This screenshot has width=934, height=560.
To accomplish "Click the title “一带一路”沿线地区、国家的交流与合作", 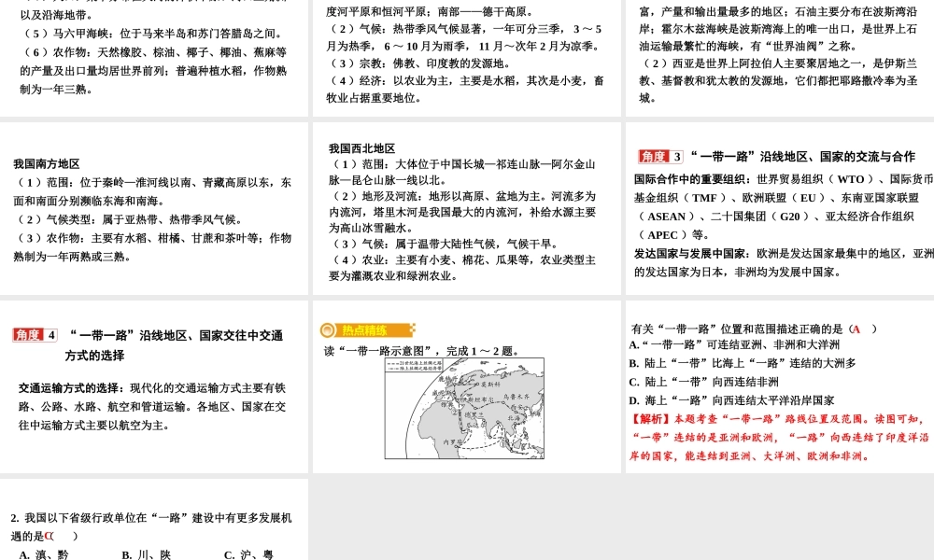I will [803, 157].
